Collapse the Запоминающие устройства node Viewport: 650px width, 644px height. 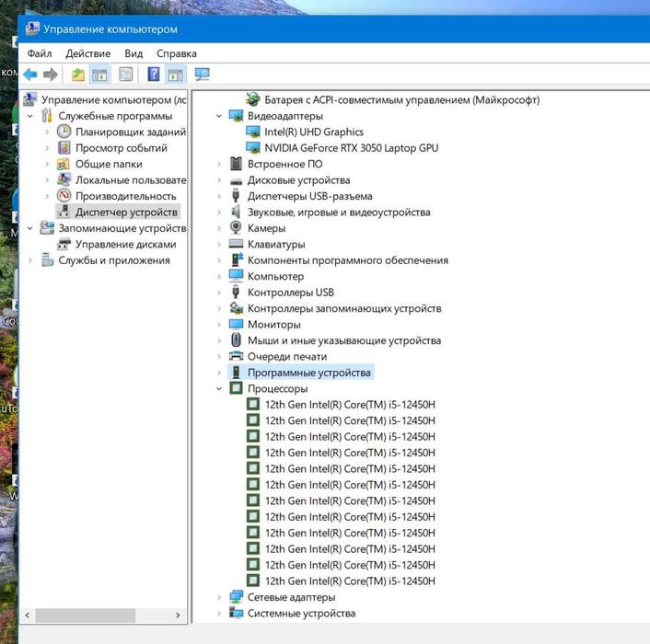pos(30,228)
